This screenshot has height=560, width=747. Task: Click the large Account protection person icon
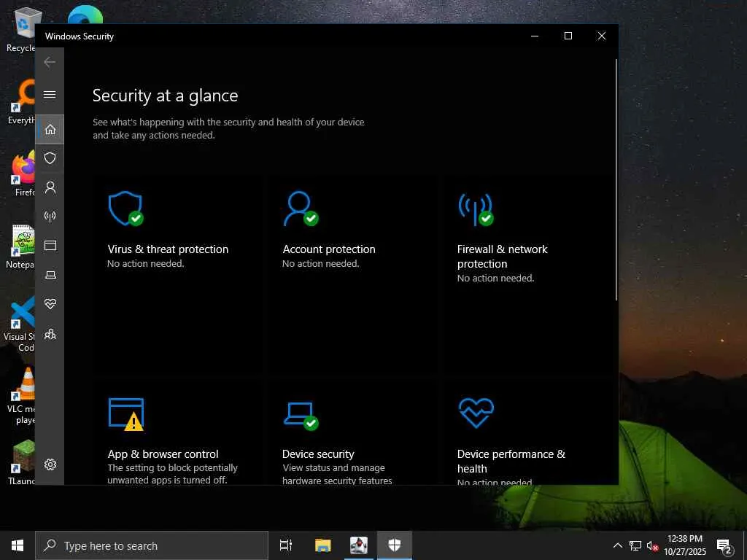coord(301,209)
